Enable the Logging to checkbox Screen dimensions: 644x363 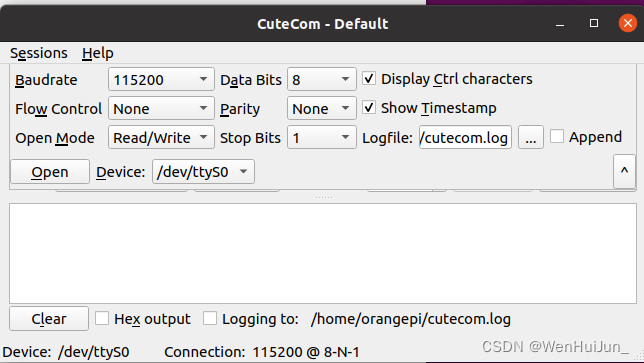pyautogui.click(x=209, y=318)
